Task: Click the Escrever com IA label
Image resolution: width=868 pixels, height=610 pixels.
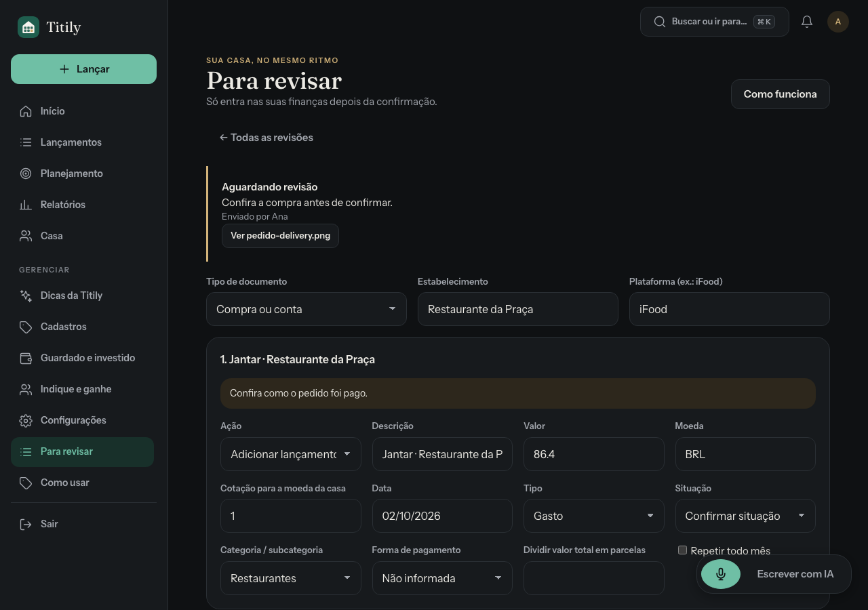Action: 795,574
